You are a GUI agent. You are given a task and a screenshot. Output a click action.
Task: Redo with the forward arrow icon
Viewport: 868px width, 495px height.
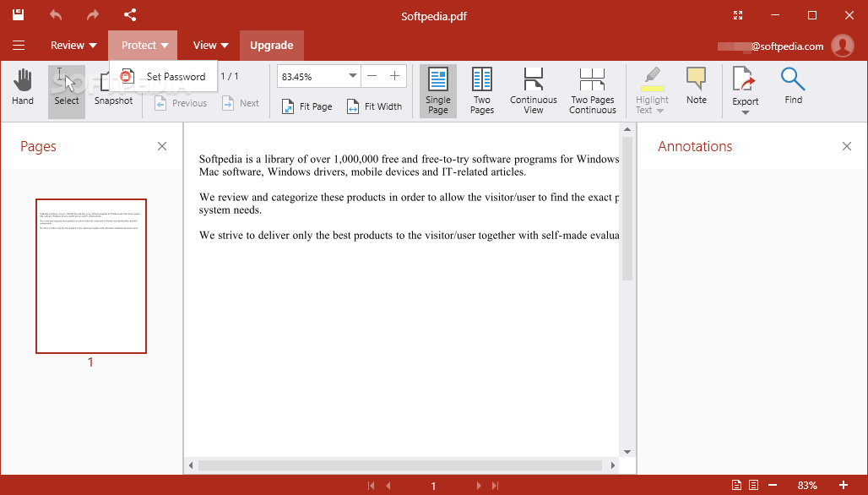[x=92, y=15]
